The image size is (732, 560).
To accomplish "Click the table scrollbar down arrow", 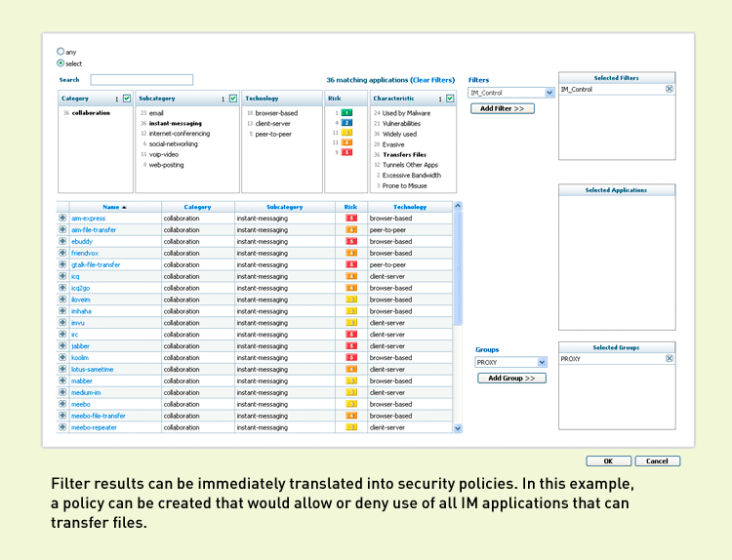I will pos(458,428).
